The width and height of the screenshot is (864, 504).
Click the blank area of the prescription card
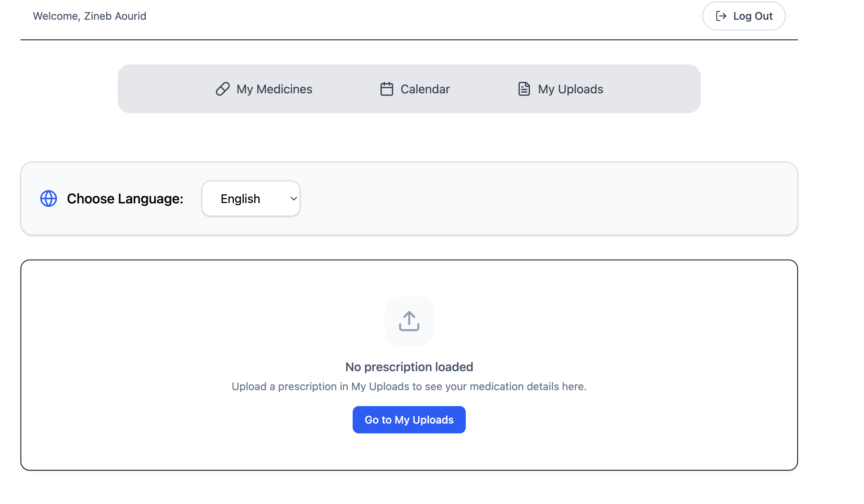coord(152,342)
